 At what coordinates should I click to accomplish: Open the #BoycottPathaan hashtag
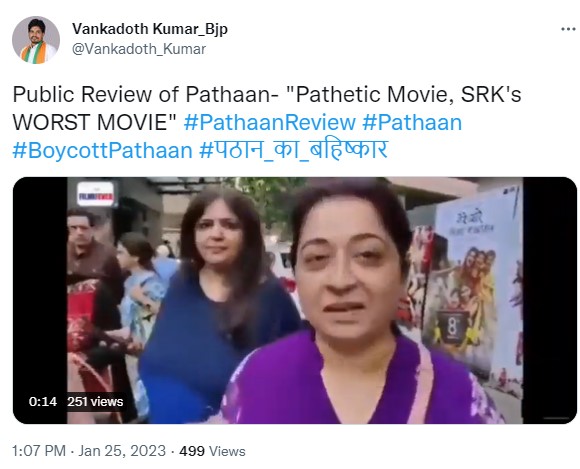click(102, 151)
